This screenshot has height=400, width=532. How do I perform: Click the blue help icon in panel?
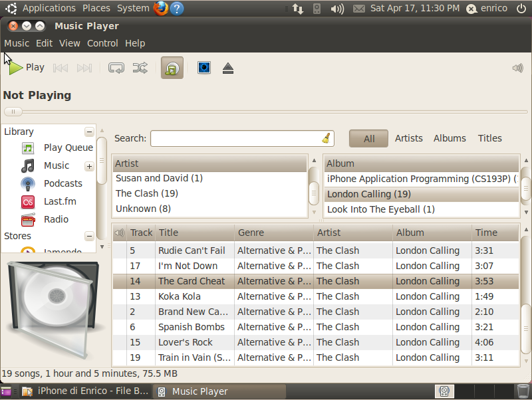tap(177, 9)
